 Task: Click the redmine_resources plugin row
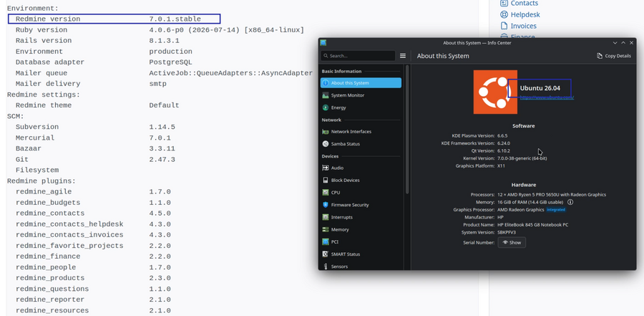[x=93, y=311]
